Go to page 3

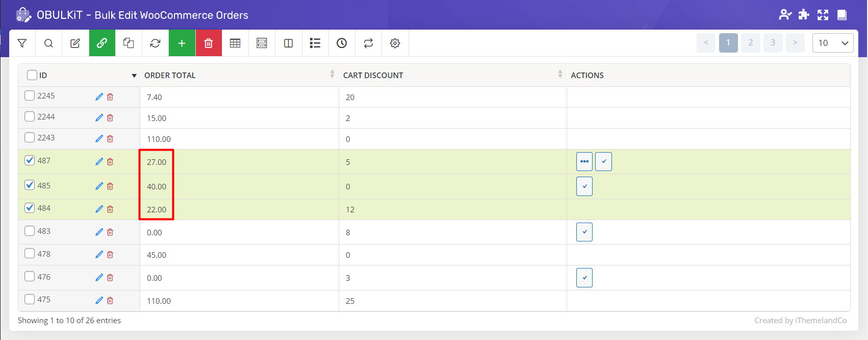(x=773, y=43)
